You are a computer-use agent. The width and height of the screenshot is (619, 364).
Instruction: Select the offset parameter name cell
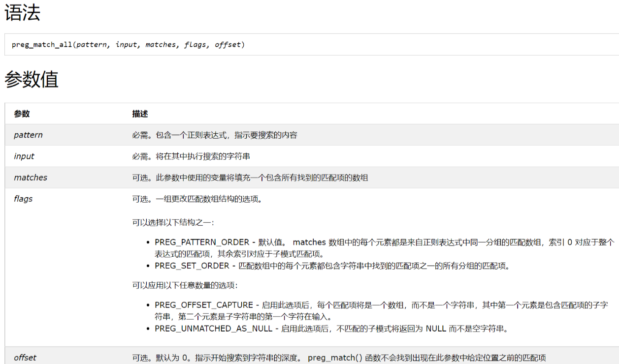(x=25, y=358)
